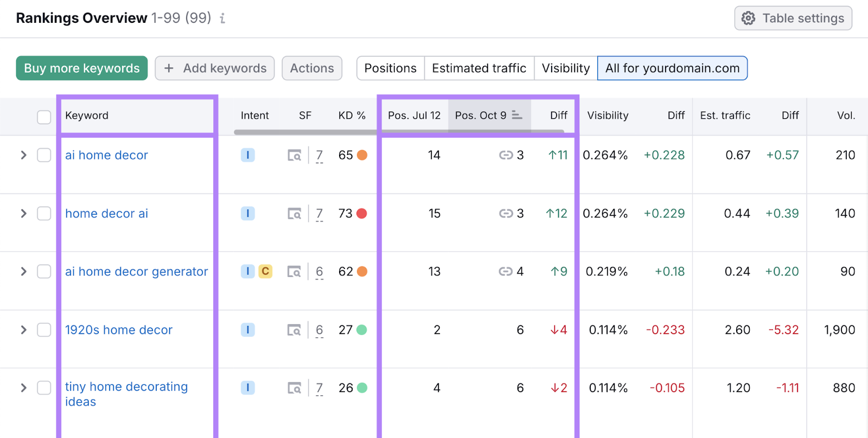This screenshot has width=868, height=438.
Task: Open the ai home decor keyword link
Action: tap(106, 156)
